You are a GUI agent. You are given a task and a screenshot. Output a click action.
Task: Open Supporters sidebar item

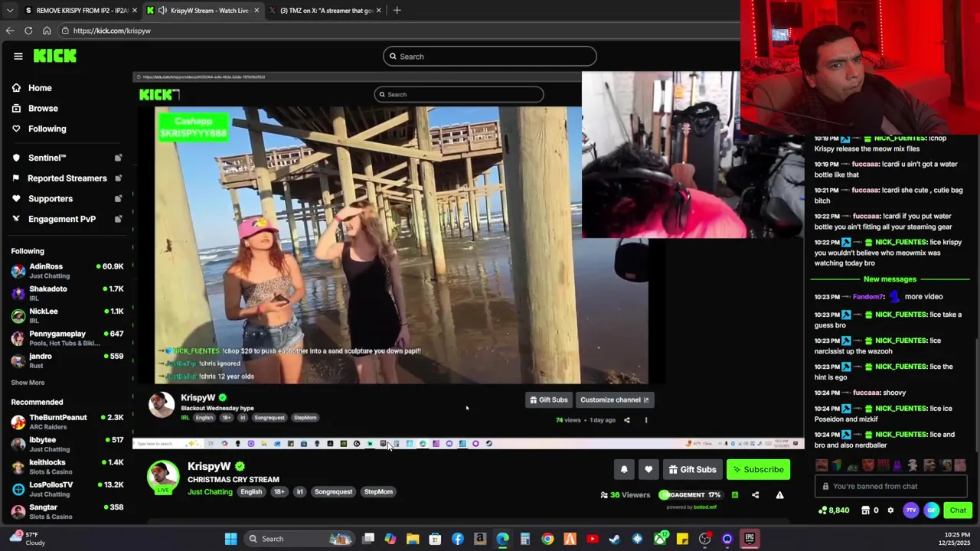(x=50, y=199)
